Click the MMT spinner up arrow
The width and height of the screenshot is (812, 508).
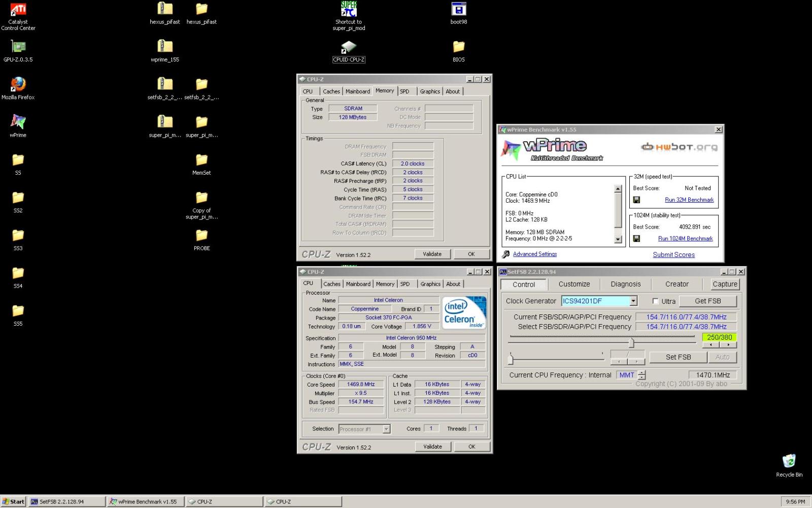pos(642,373)
